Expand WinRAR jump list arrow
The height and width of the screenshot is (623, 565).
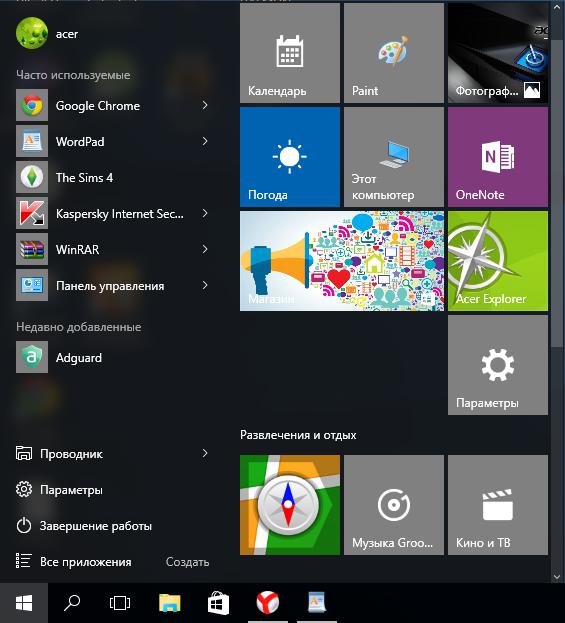click(x=205, y=249)
